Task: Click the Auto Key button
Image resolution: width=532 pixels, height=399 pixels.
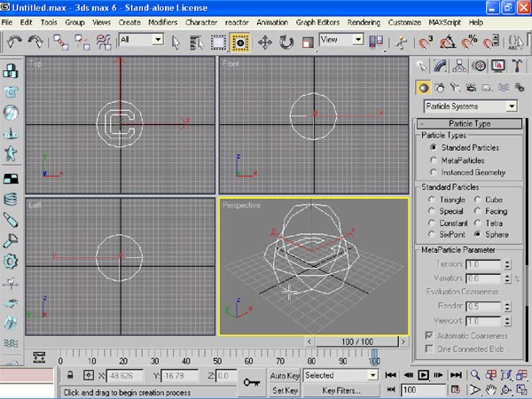Action: (x=285, y=375)
